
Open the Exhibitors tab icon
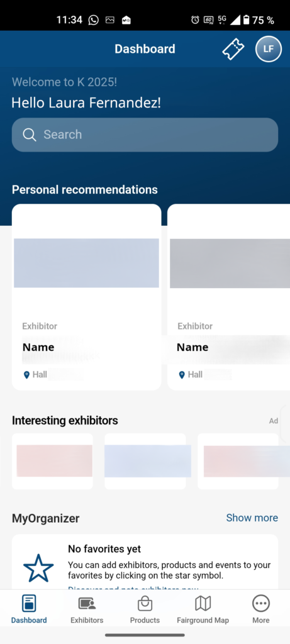click(x=87, y=603)
